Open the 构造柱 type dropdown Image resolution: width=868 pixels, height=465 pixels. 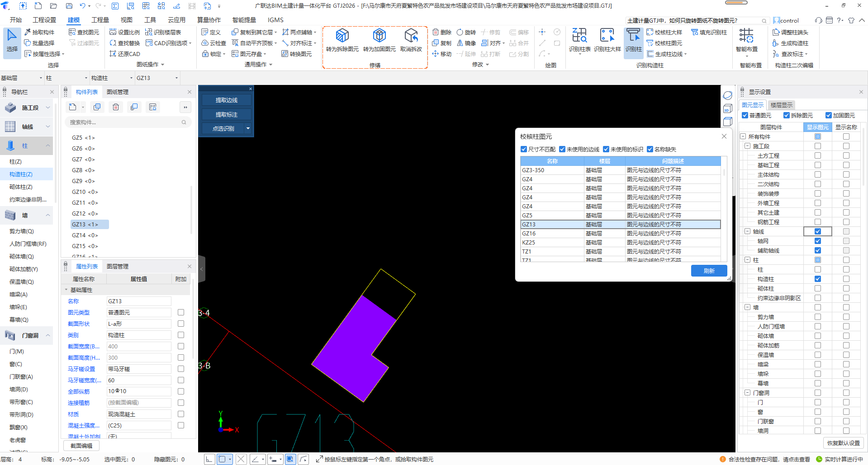112,78
